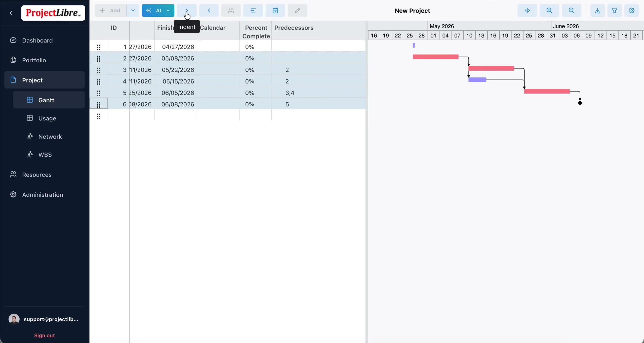Open Administration in the sidebar
644x343 pixels.
45,195
